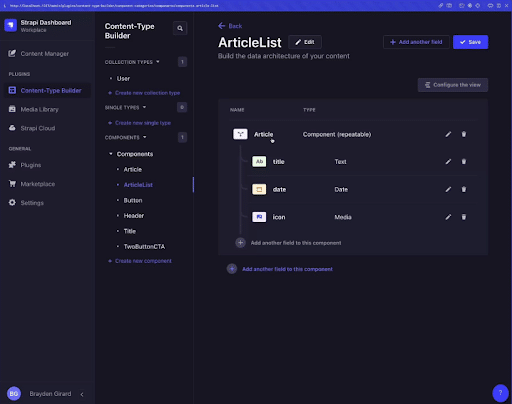Select TwoButtonCTA component in list
This screenshot has width=512, height=404.
click(144, 247)
